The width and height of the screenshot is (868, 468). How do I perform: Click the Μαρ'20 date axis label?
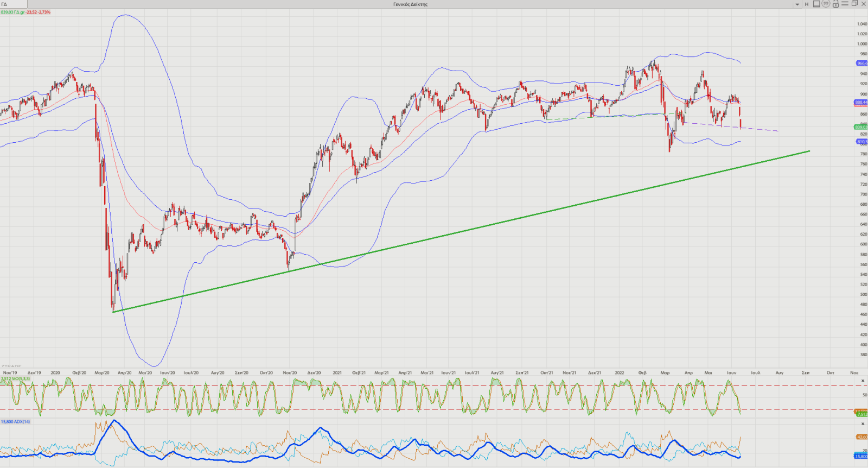pos(101,373)
